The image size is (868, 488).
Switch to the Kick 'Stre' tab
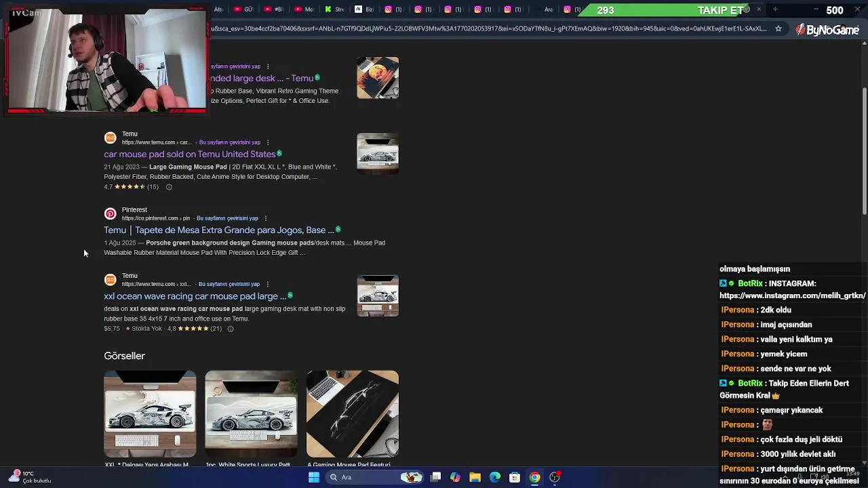click(335, 9)
